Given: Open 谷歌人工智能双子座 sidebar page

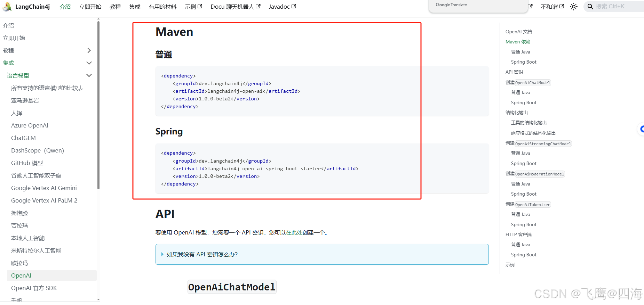Looking at the screenshot, I should (x=36, y=175).
